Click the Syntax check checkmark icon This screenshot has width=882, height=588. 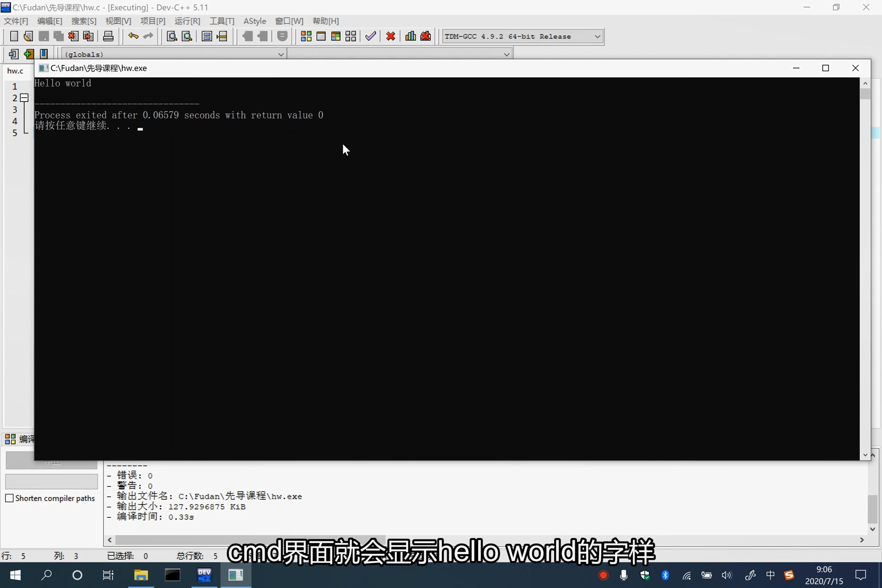click(371, 36)
